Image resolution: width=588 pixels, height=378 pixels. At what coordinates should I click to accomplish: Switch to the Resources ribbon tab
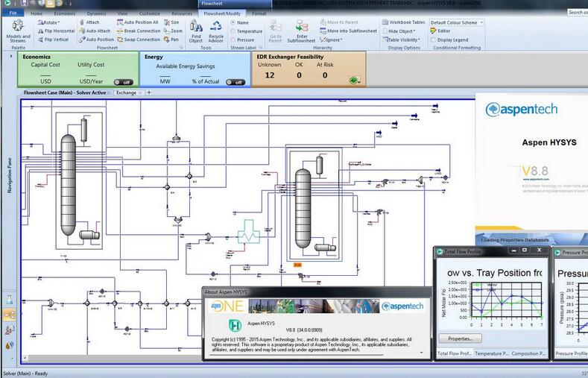click(182, 13)
